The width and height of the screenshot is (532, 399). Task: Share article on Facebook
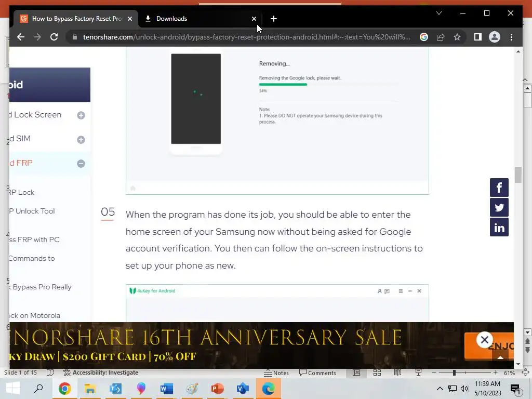click(x=499, y=187)
